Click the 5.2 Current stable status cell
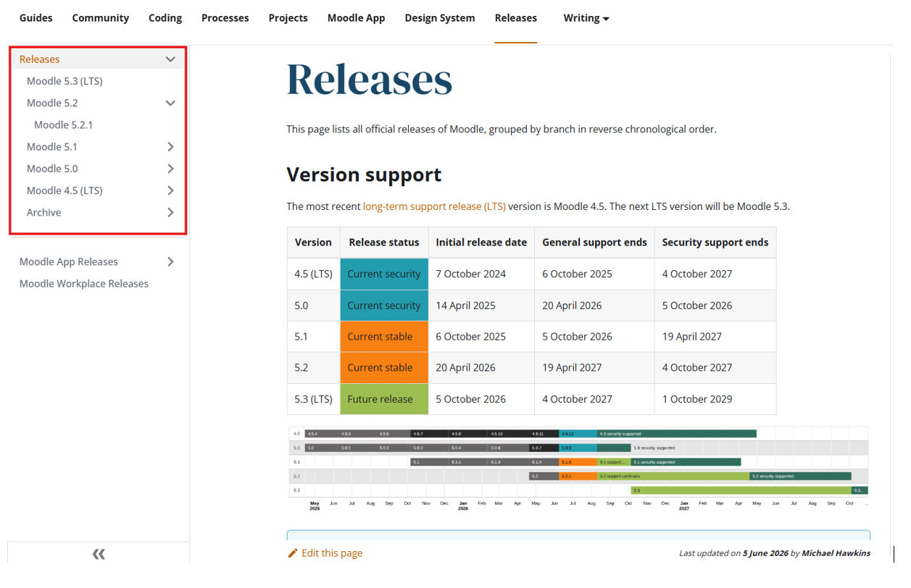Screen dimensions: 911x588 point(384,368)
